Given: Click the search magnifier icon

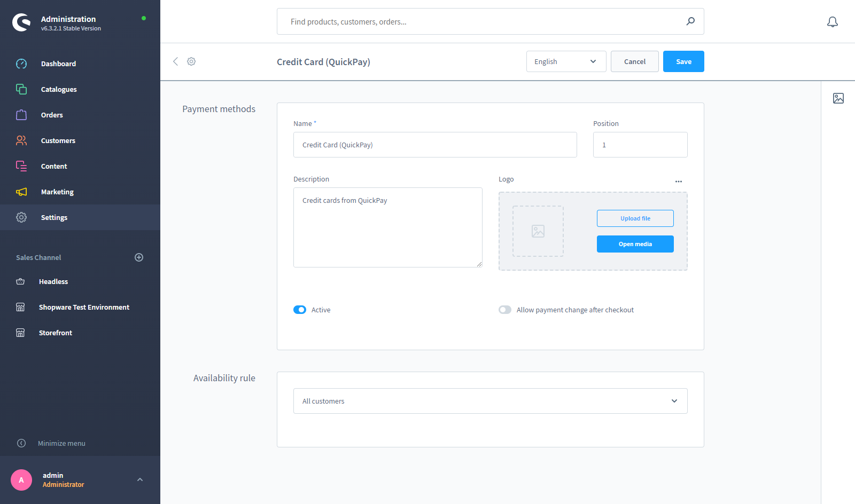Looking at the screenshot, I should 690,21.
